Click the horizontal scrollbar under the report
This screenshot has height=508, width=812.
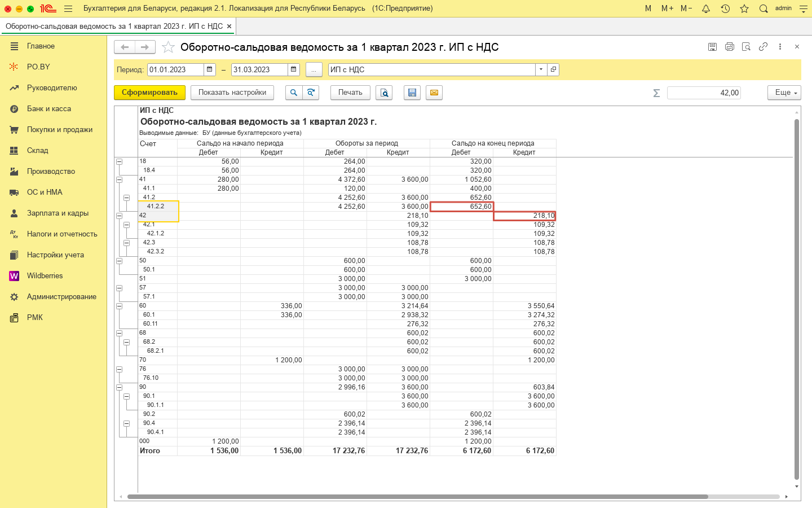(x=417, y=497)
